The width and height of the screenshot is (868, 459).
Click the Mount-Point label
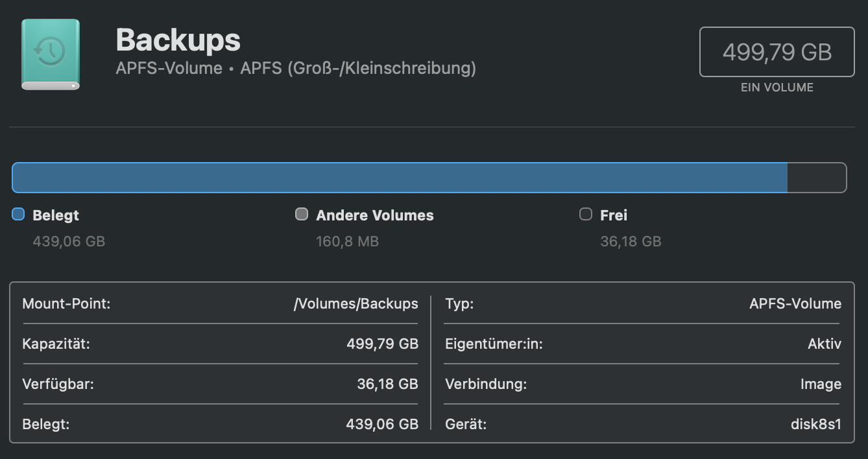tap(66, 303)
